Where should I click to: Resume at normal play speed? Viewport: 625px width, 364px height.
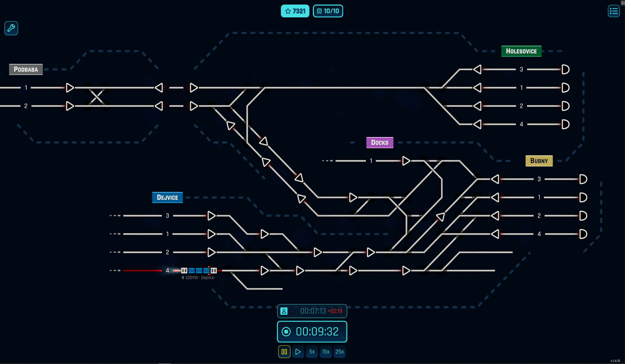[x=298, y=352]
